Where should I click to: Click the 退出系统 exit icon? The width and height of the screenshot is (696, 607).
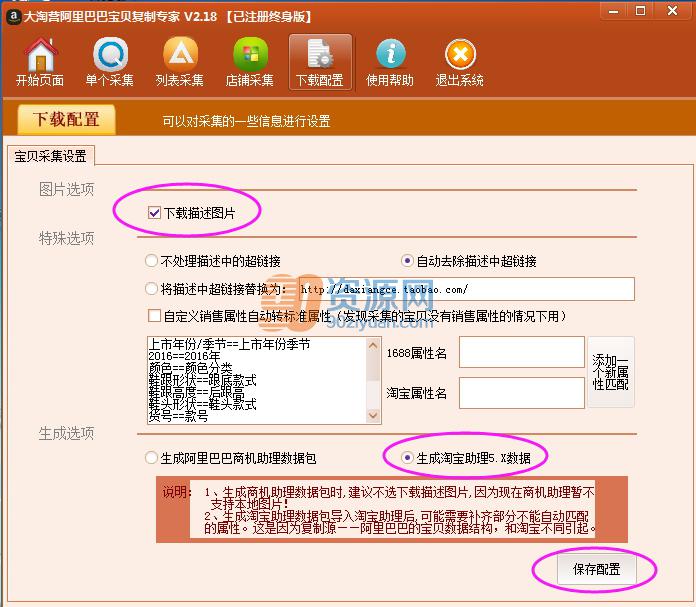tap(460, 62)
